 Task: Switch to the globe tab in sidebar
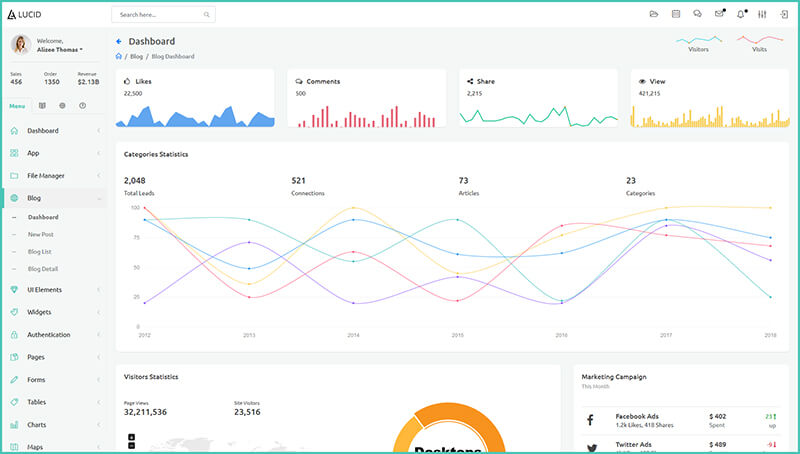(x=62, y=105)
